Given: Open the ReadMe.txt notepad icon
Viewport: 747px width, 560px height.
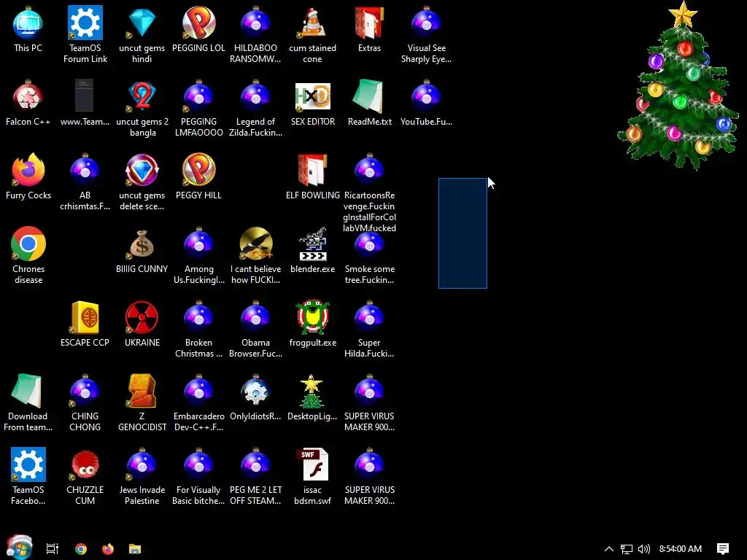Looking at the screenshot, I should (x=369, y=97).
